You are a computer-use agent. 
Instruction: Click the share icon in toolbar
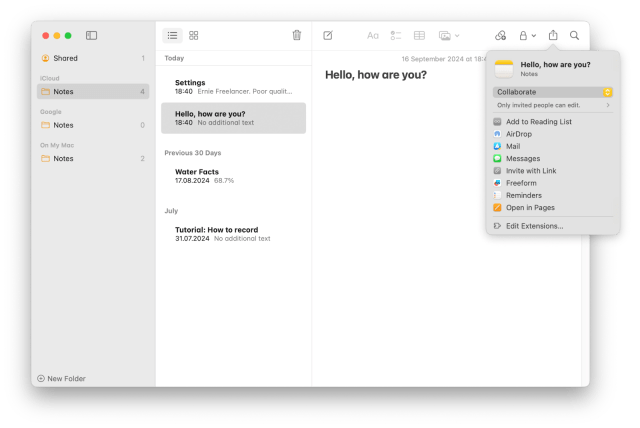(x=553, y=35)
